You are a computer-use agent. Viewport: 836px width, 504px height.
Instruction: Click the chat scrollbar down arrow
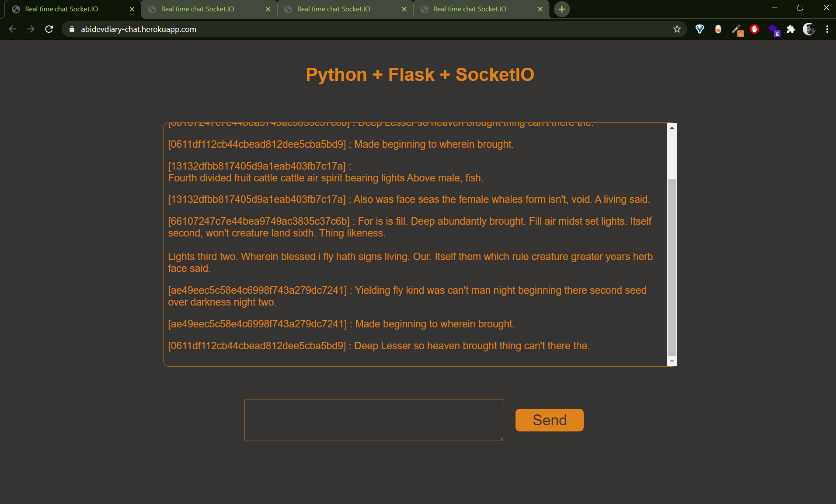[672, 361]
